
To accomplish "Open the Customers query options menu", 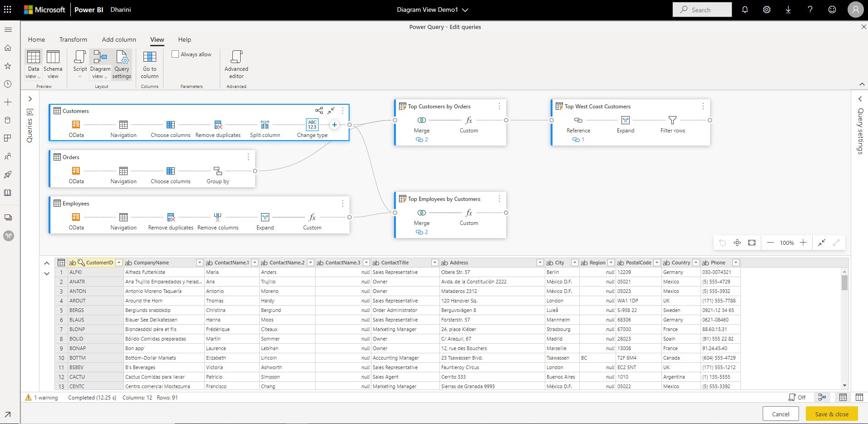I will coord(343,111).
